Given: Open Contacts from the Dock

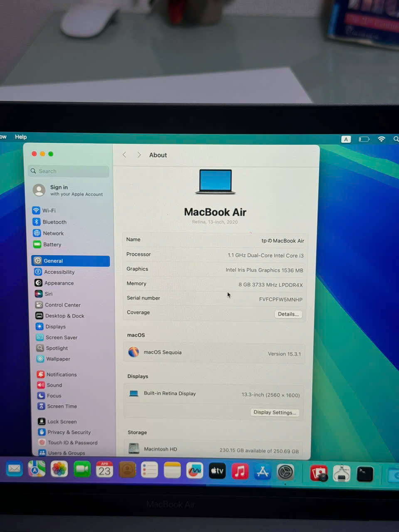Looking at the screenshot, I should (127, 470).
